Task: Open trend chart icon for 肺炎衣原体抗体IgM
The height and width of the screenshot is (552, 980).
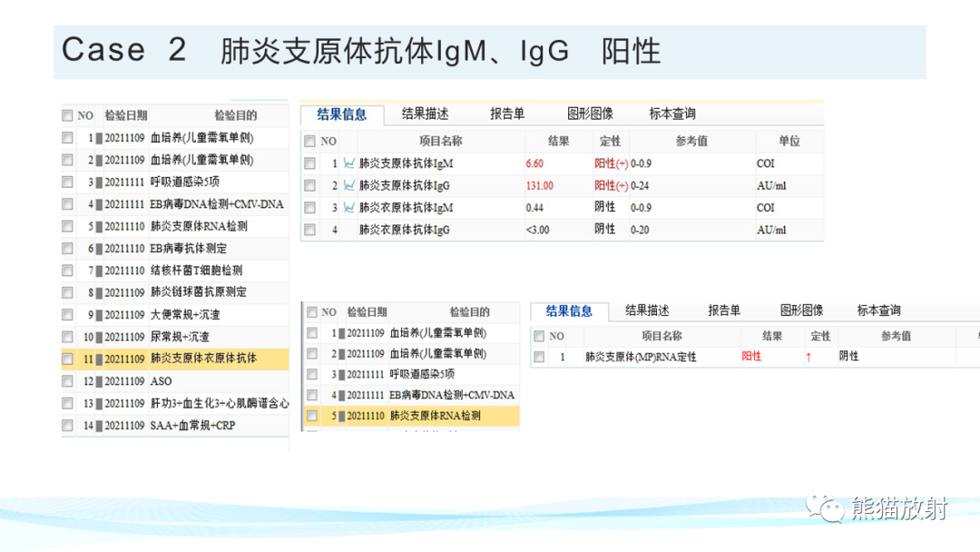Action: pos(348,208)
